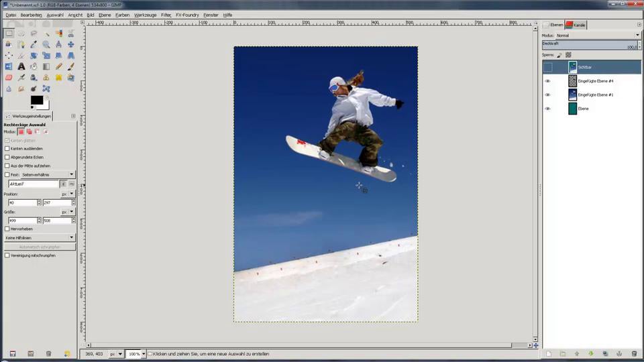Check Vereinigung mitschrumpfen option
The width and height of the screenshot is (644, 362).
[x=7, y=255]
